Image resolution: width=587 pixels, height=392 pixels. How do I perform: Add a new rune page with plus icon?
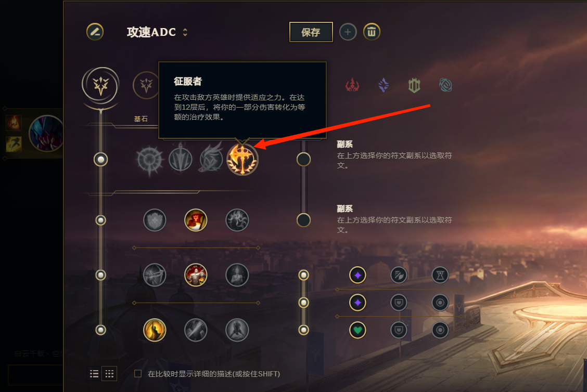click(x=348, y=32)
